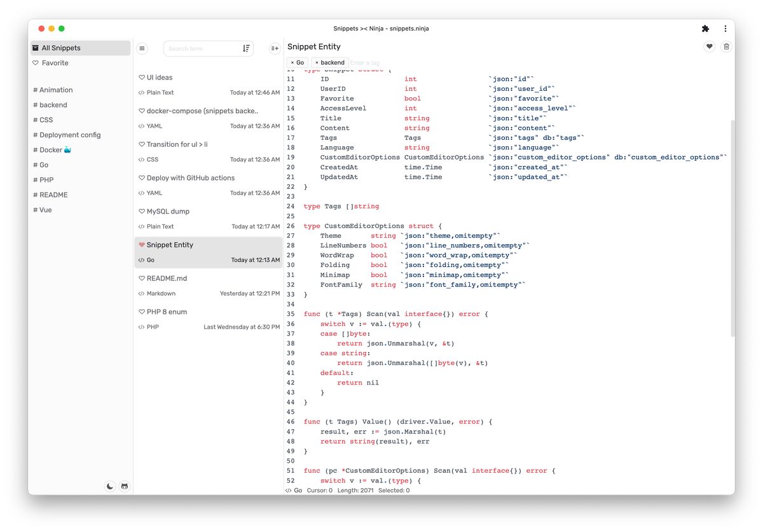Toggle the heart on the MySQL dump snippet
Screen dimensions: 763x532
141,211
